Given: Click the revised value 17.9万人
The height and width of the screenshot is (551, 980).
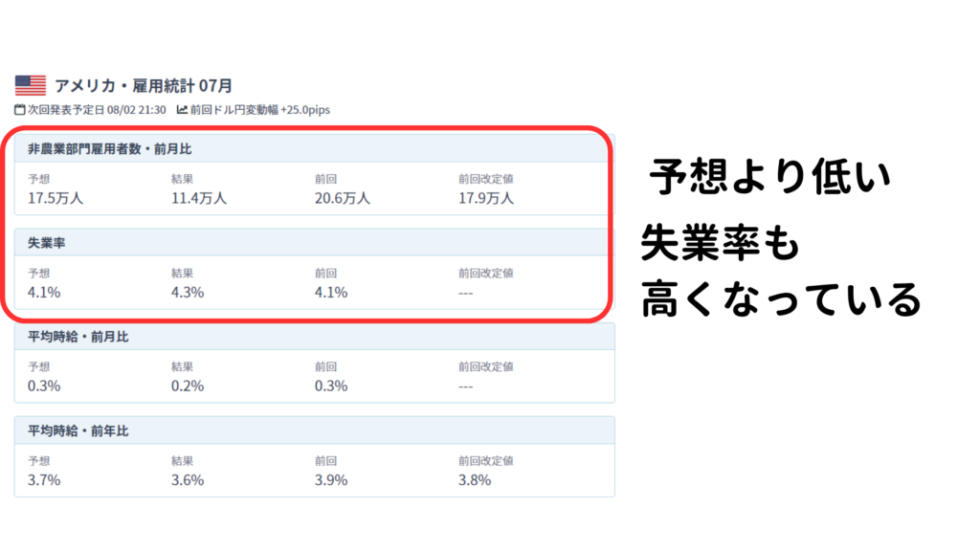Looking at the screenshot, I should [x=486, y=198].
